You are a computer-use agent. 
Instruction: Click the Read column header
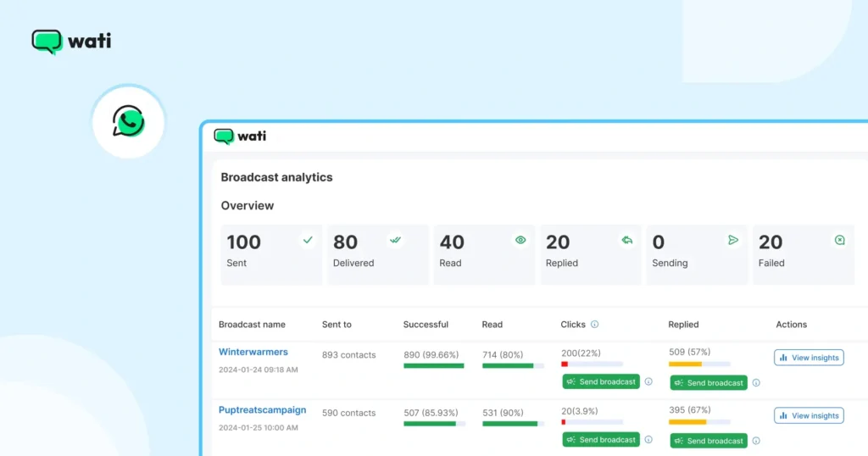(492, 325)
